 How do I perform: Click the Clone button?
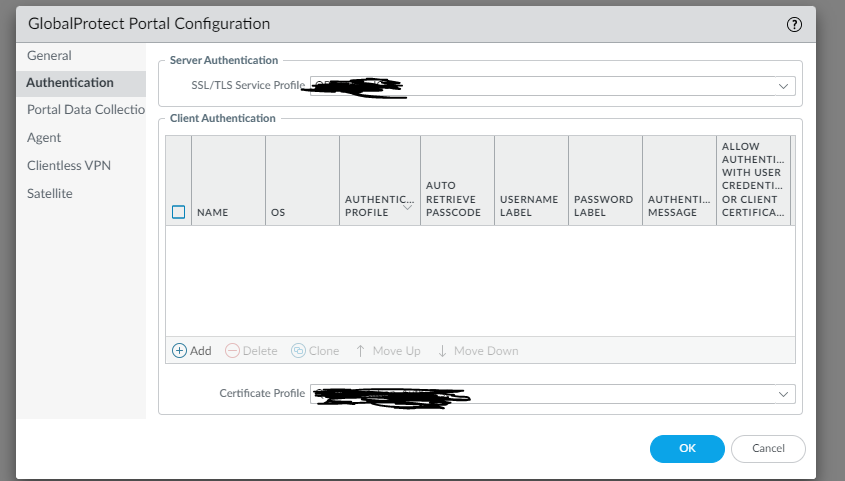click(x=315, y=351)
